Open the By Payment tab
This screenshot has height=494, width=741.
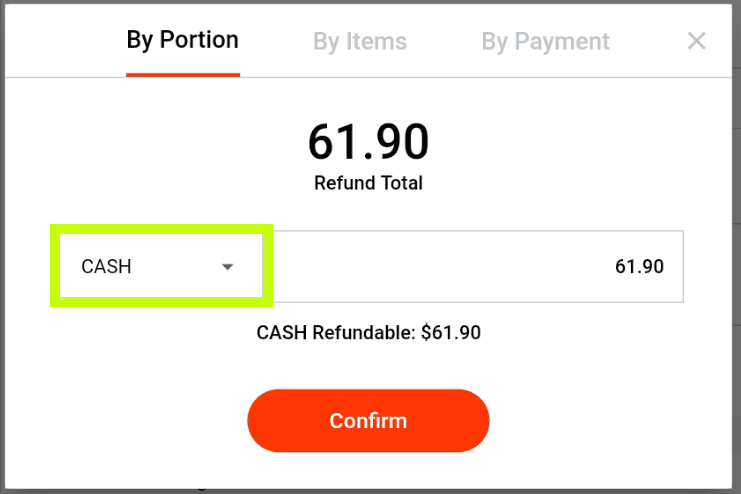tap(545, 41)
